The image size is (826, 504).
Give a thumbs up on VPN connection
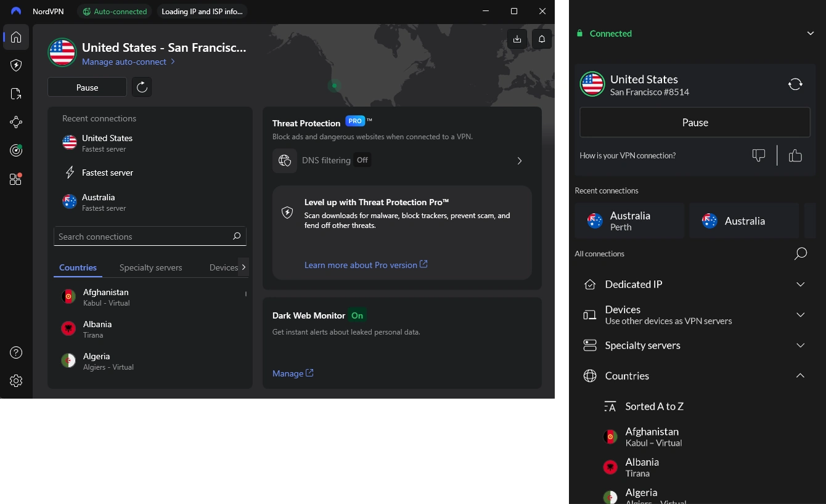[795, 155]
